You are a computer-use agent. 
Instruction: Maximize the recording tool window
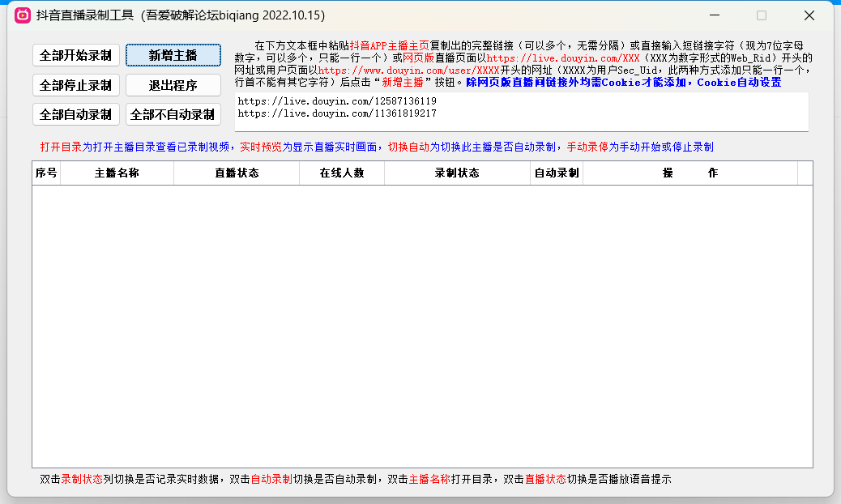click(x=761, y=15)
